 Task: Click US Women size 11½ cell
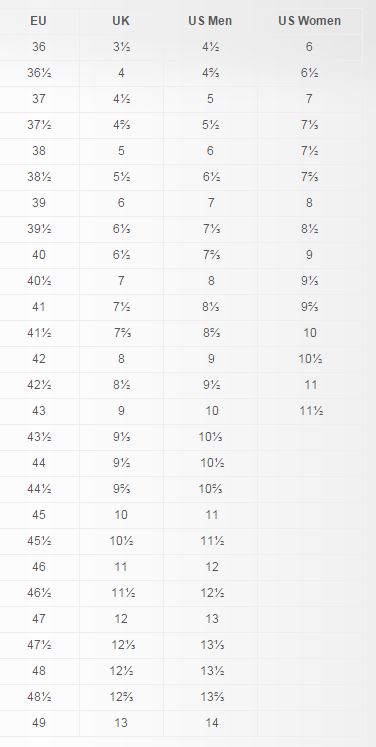pyautogui.click(x=311, y=411)
